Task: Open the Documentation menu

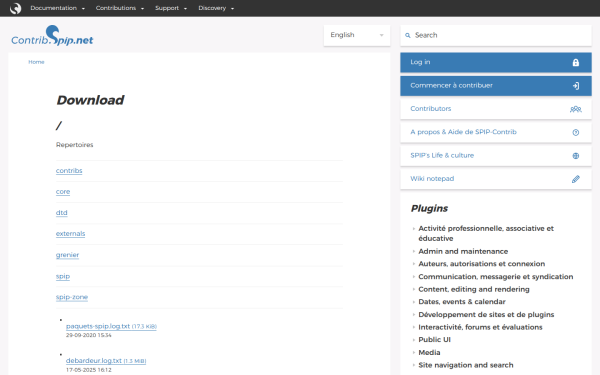Action: pyautogui.click(x=57, y=8)
